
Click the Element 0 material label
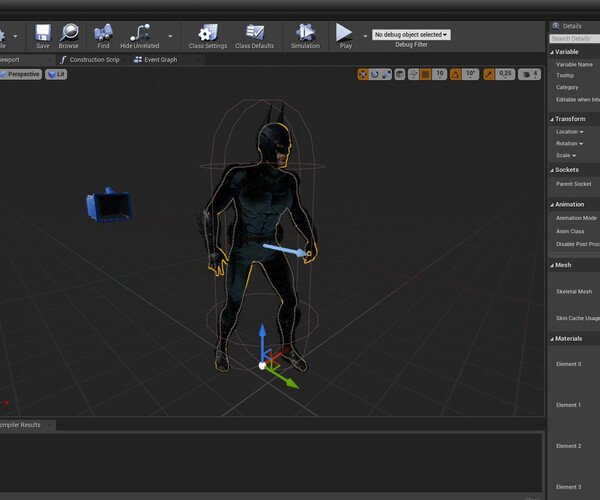(x=569, y=364)
